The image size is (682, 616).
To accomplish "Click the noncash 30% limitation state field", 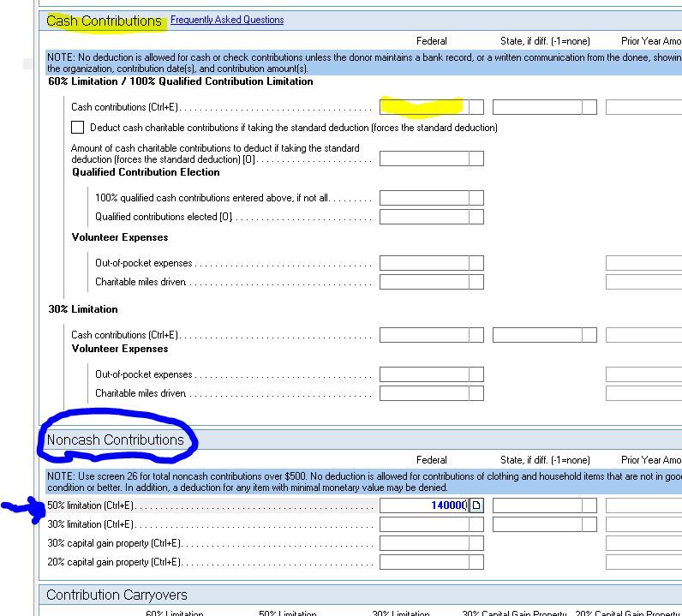I will (x=536, y=524).
